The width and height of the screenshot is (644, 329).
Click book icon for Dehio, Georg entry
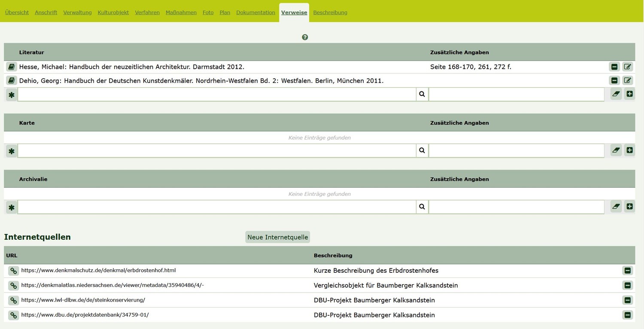(12, 80)
